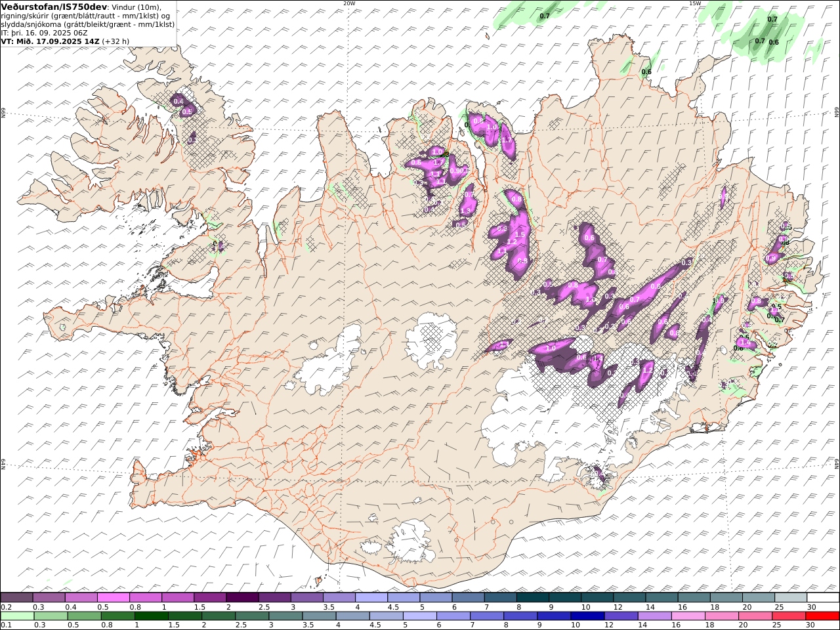This screenshot has height=630, width=840.
Task: Click the '4.5' label under snow legend
Action: [393, 607]
